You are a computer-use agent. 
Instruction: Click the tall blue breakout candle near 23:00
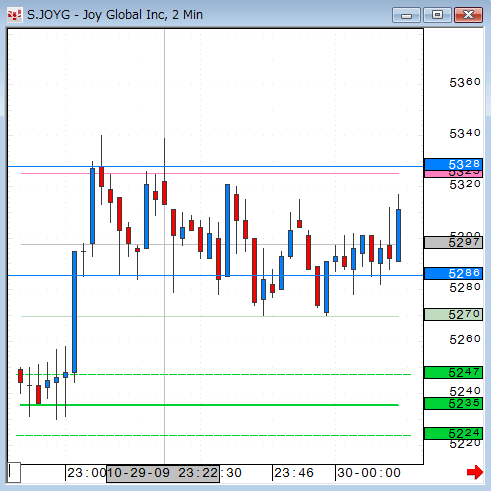click(74, 312)
